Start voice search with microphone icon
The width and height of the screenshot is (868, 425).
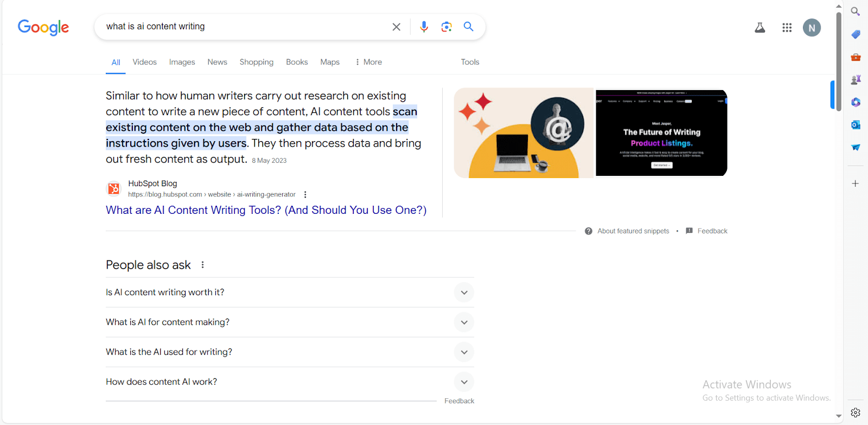[x=424, y=27]
